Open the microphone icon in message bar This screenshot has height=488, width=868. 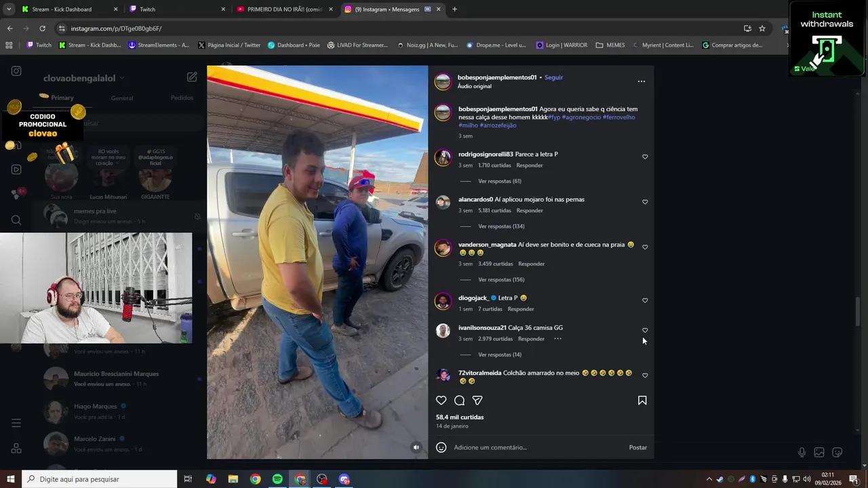pos(802,453)
